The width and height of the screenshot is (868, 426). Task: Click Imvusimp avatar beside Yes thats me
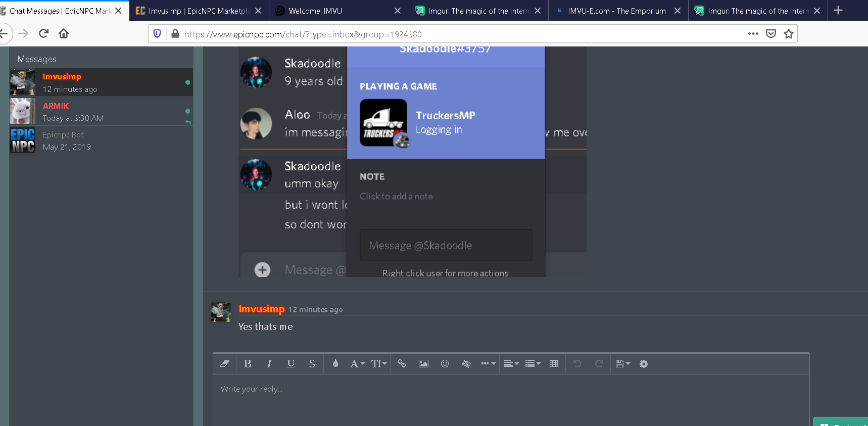click(x=221, y=312)
